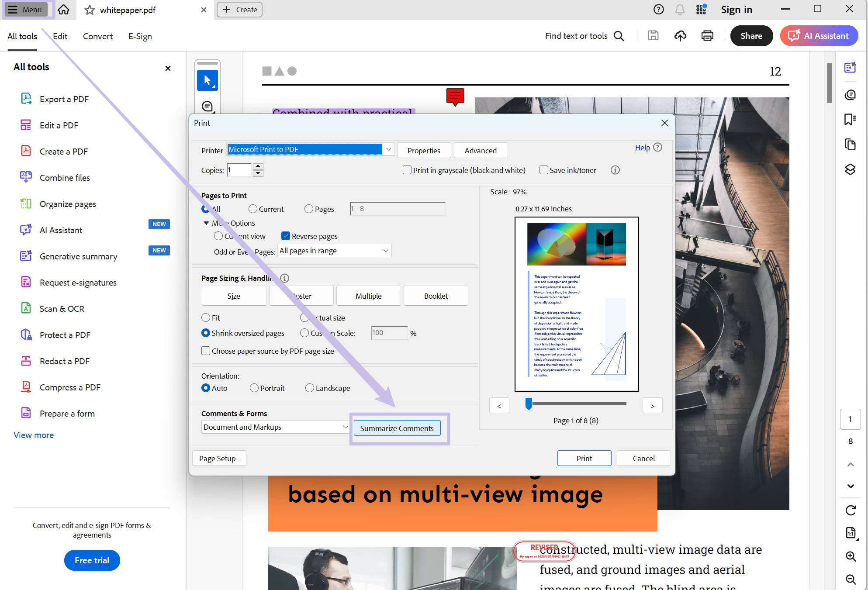This screenshot has height=590, width=868.
Task: Click the Summarize Comments button
Action: [397, 428]
